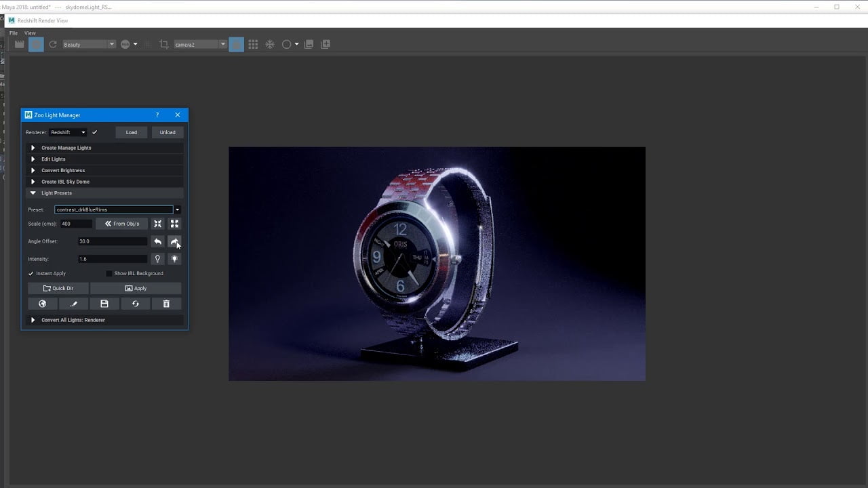Click the save image icon in toolbar

309,44
